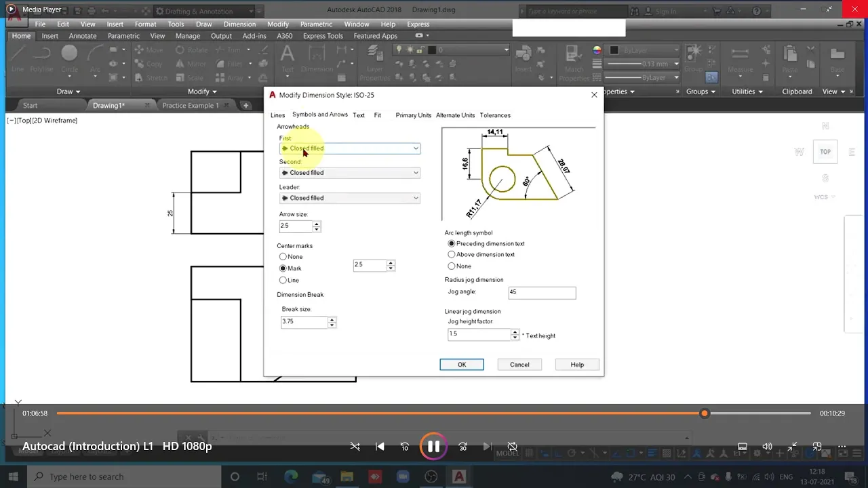Increase the Arrow size value
Image resolution: width=868 pixels, height=488 pixels.
pyautogui.click(x=317, y=223)
